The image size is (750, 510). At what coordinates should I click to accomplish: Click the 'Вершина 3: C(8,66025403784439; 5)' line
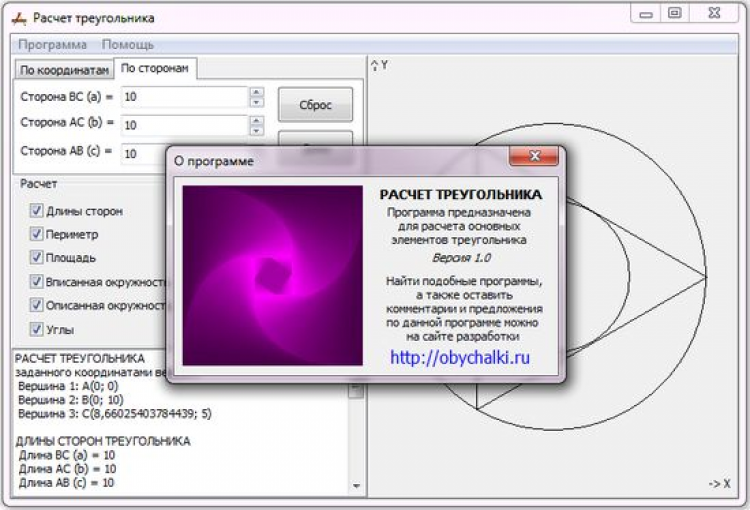pos(115,413)
